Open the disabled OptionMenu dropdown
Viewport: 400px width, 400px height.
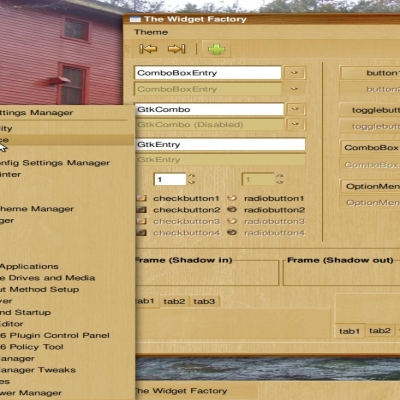click(370, 202)
